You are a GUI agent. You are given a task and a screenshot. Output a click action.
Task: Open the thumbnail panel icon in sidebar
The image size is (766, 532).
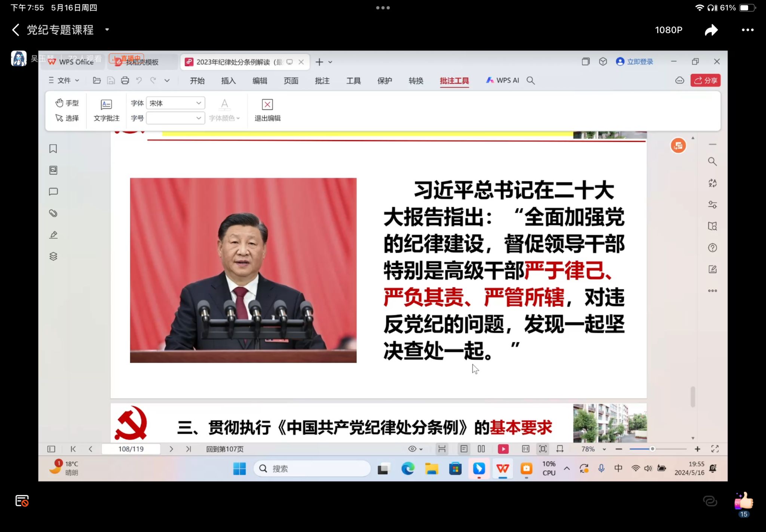click(53, 170)
